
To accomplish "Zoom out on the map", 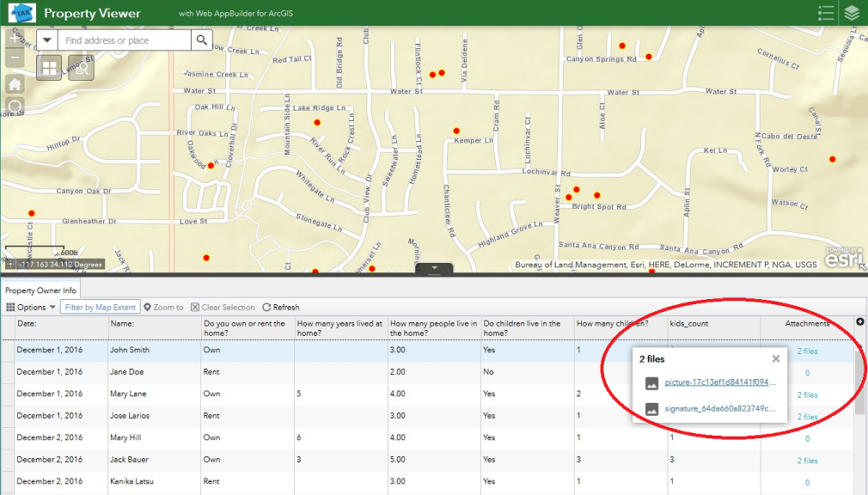I will tap(15, 58).
